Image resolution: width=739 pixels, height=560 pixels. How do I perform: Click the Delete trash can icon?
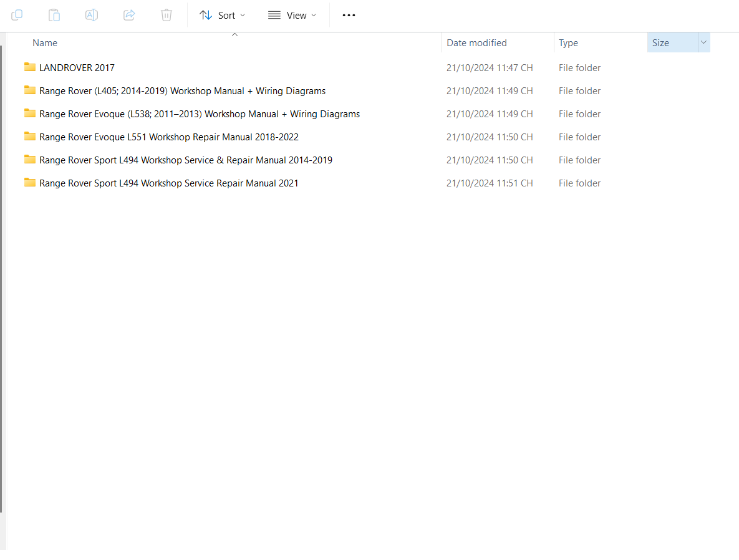167,15
